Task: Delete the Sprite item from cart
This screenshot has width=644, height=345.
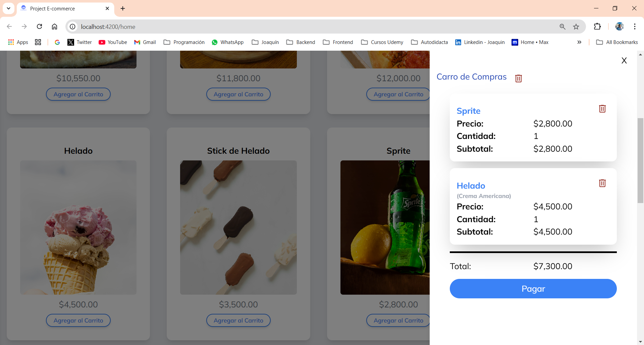Action: click(602, 109)
